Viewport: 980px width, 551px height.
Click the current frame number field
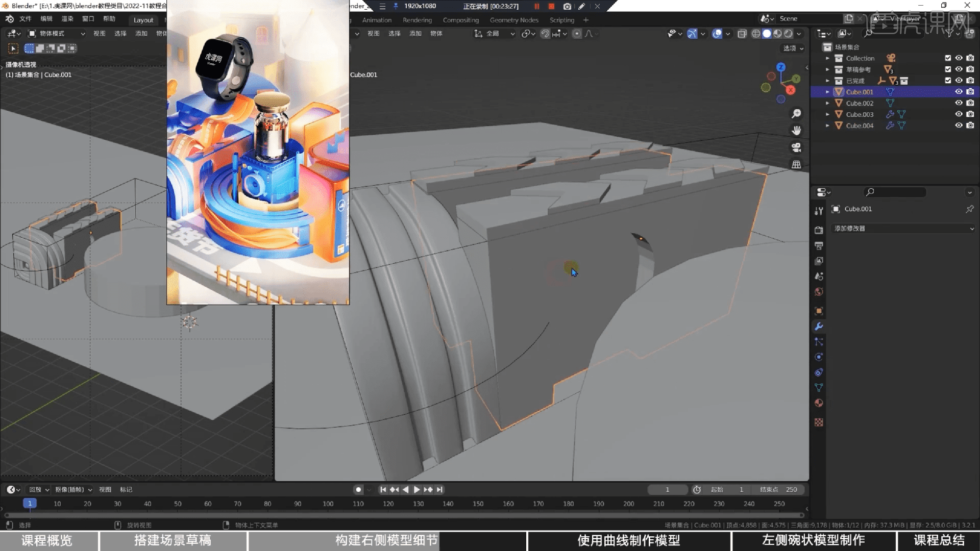668,490
